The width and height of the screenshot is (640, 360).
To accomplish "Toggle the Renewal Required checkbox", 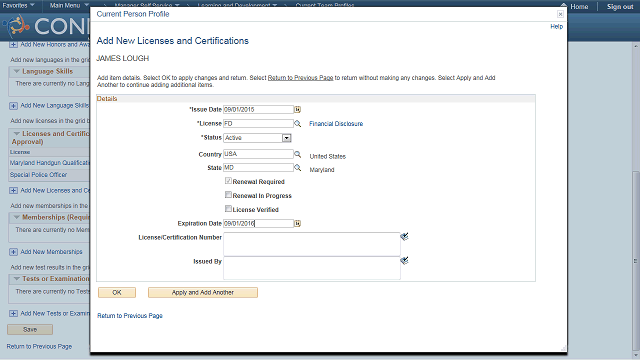I will click(x=228, y=181).
